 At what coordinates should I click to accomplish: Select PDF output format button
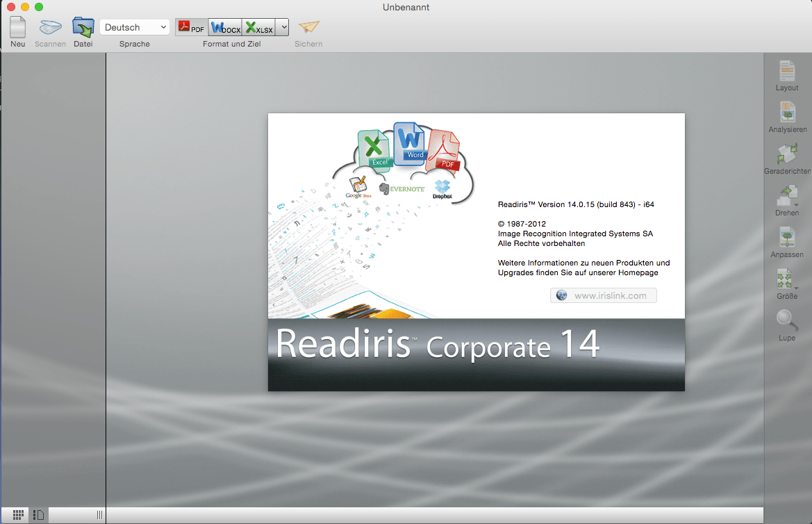click(x=192, y=27)
